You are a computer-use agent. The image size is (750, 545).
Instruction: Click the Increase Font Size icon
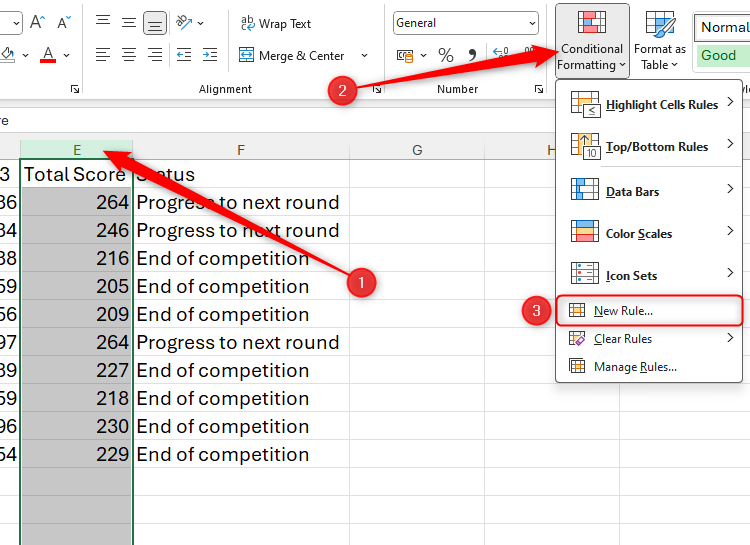coord(37,22)
